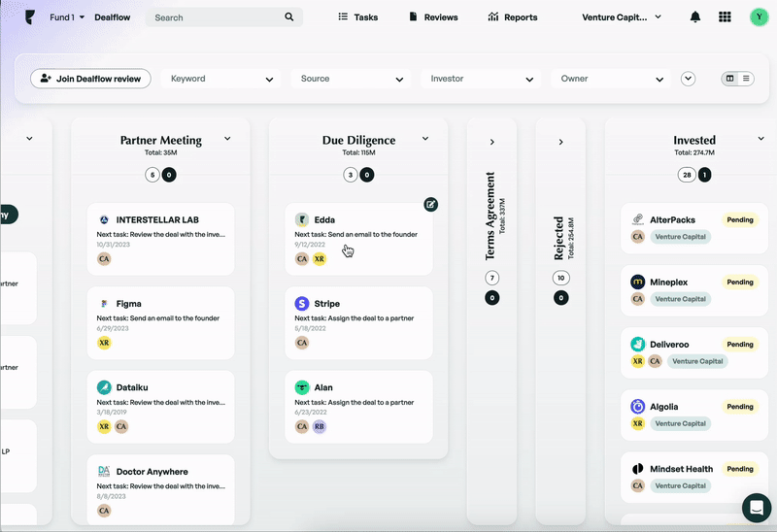
Task: Click the user avatar Y icon
Action: [759, 17]
